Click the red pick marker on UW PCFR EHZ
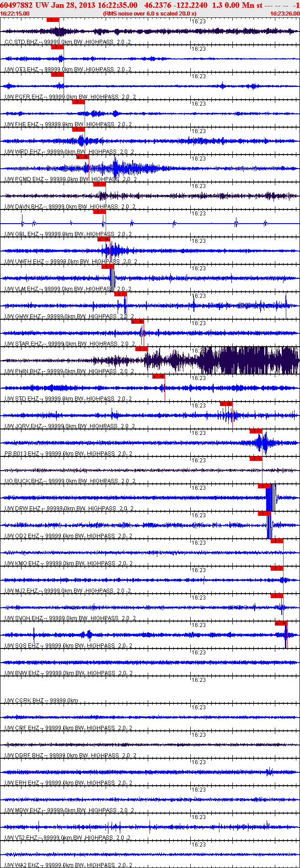Image resolution: width=300 pixels, height=868 pixels. coord(57,75)
